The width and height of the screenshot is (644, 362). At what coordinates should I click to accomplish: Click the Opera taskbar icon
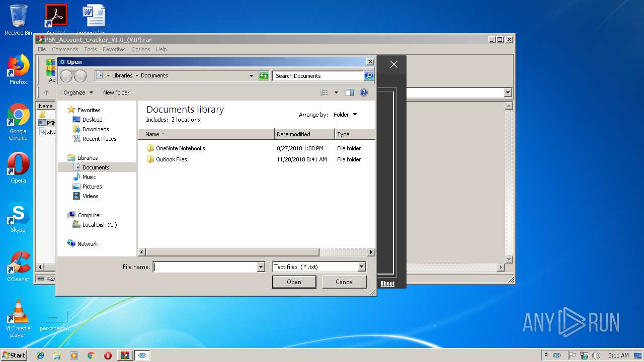(108, 355)
